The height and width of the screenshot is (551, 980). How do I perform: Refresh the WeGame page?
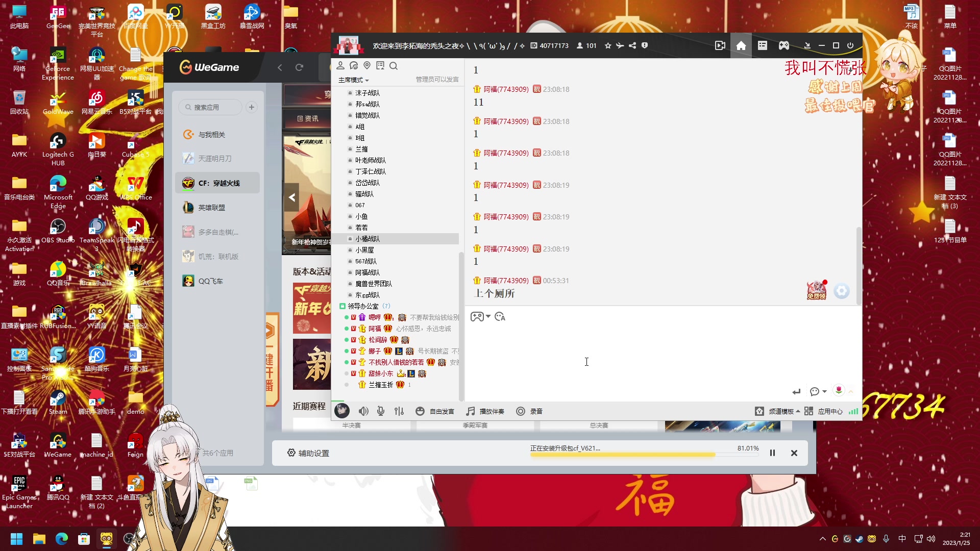300,67
